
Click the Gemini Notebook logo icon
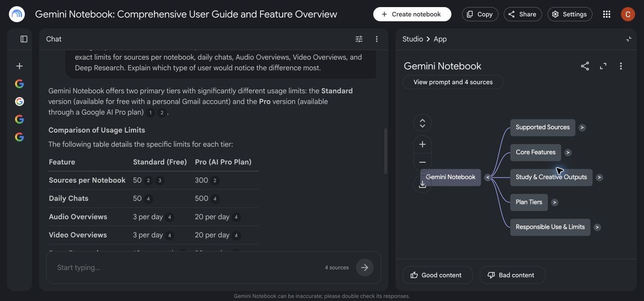tap(17, 14)
